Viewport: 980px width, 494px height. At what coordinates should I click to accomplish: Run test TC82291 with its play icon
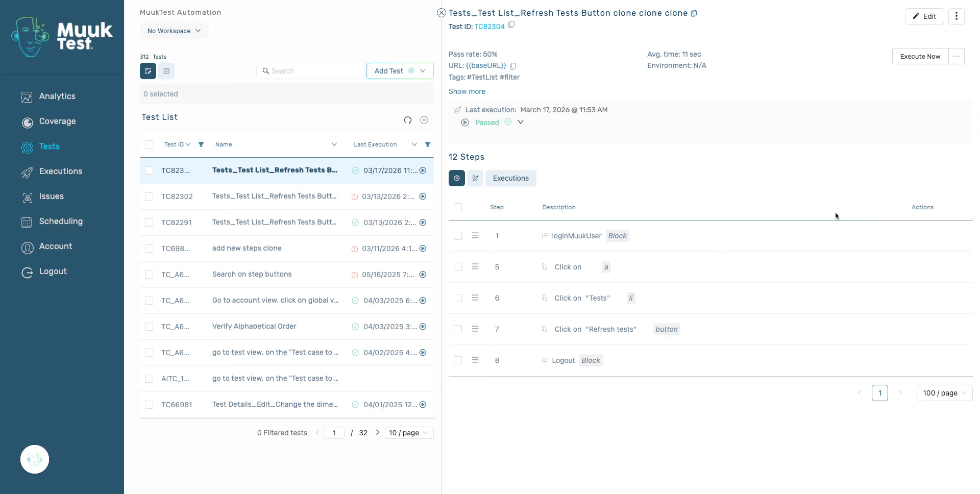tap(423, 223)
